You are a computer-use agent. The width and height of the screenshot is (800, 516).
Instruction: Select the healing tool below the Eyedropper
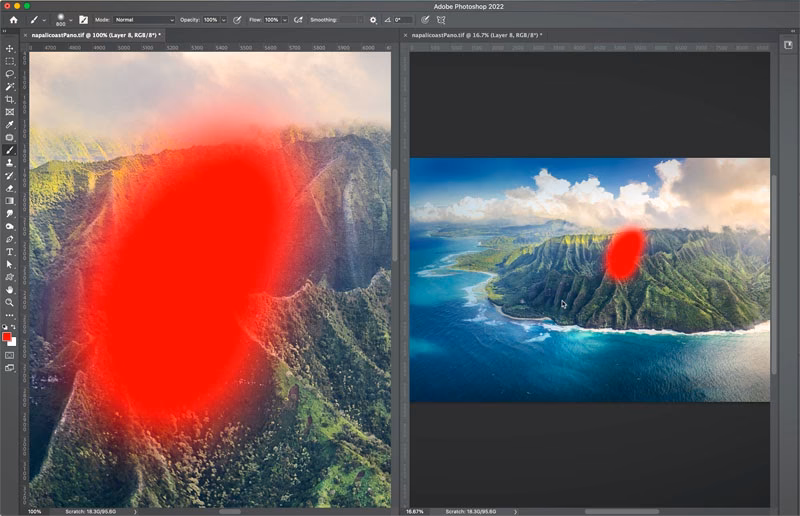(9, 138)
